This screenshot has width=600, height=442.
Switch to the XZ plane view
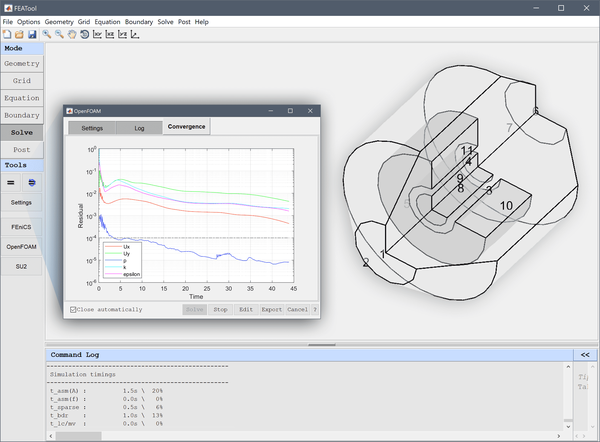coord(110,34)
